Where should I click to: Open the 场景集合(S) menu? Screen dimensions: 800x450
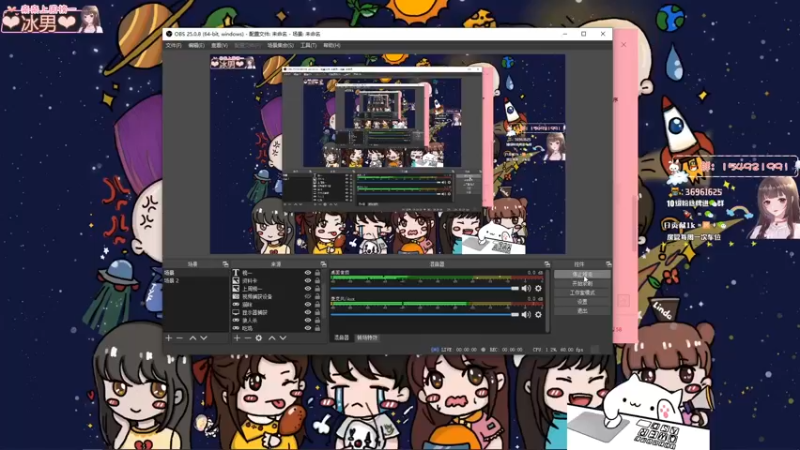click(x=281, y=45)
